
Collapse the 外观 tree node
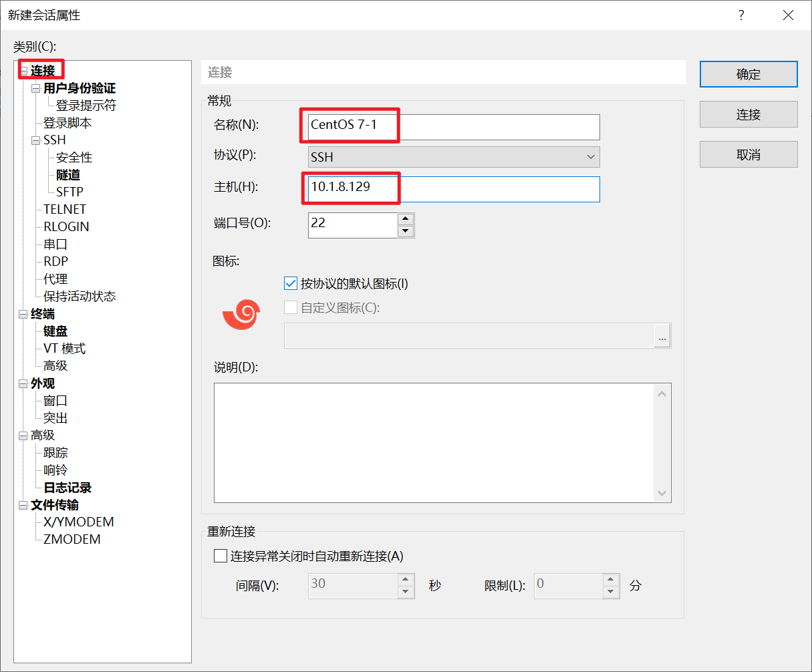click(x=23, y=383)
